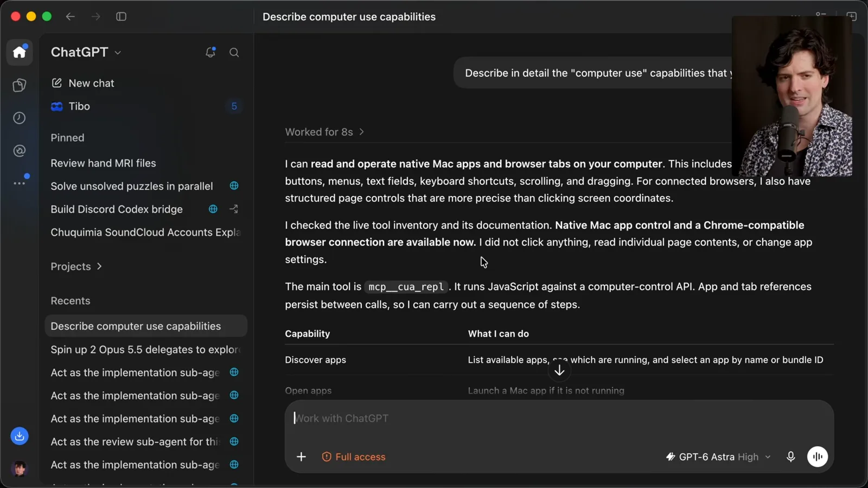Open the circular compass icon in the left rail

click(20, 151)
